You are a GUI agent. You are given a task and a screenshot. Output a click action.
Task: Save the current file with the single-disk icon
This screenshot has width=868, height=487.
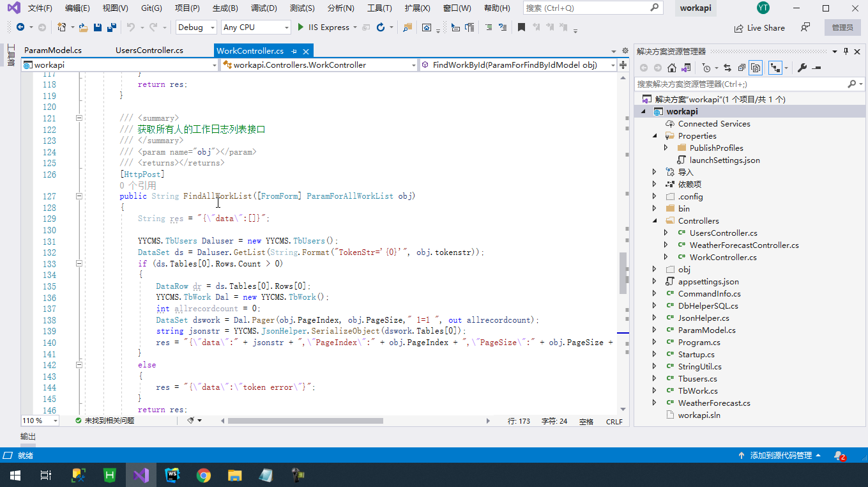[98, 27]
